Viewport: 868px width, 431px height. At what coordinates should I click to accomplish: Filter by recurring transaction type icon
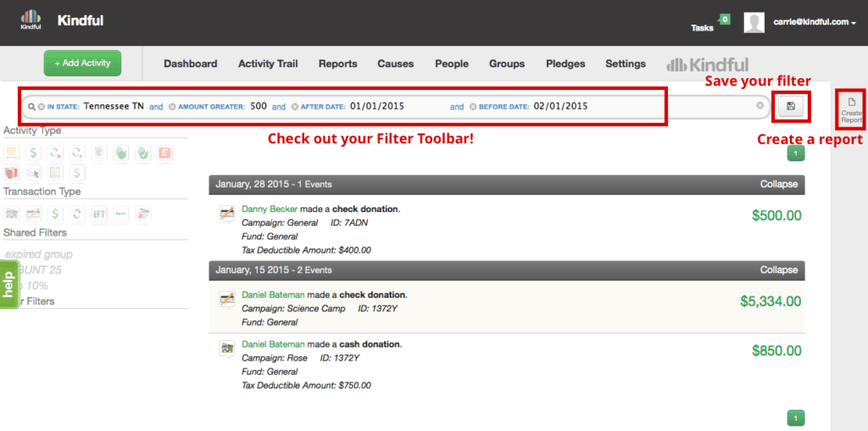point(77,215)
